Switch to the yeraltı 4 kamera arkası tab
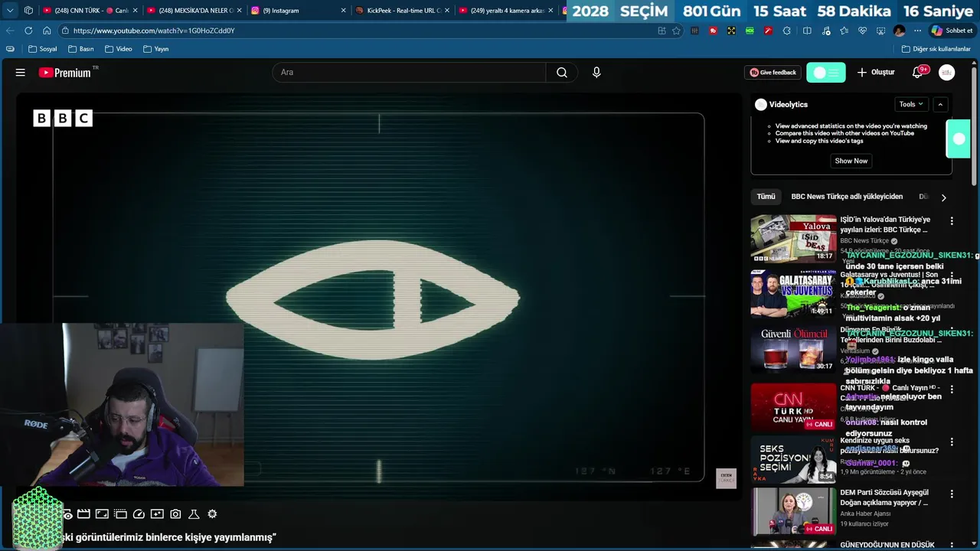Viewport: 980px width, 551px height. [x=505, y=11]
